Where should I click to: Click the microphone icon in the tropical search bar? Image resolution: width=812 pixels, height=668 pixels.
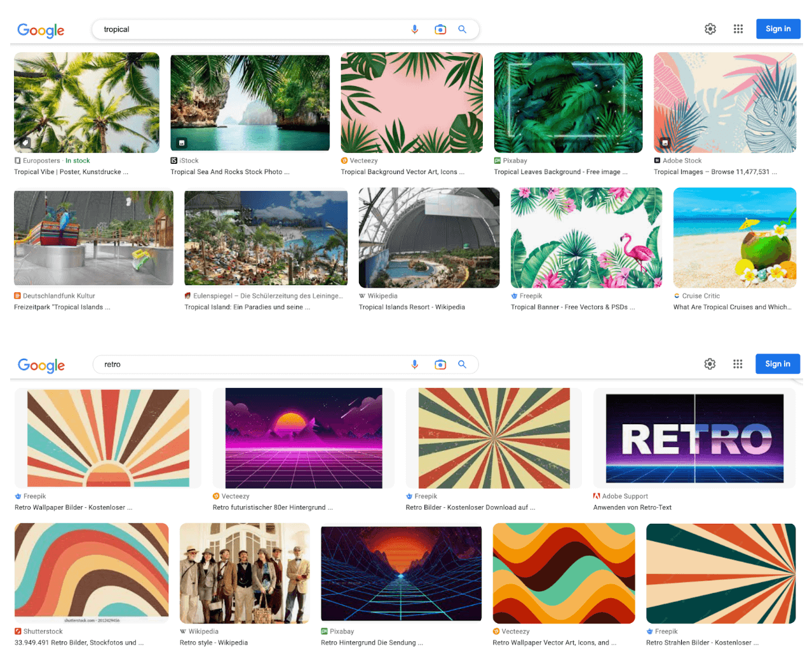(415, 29)
